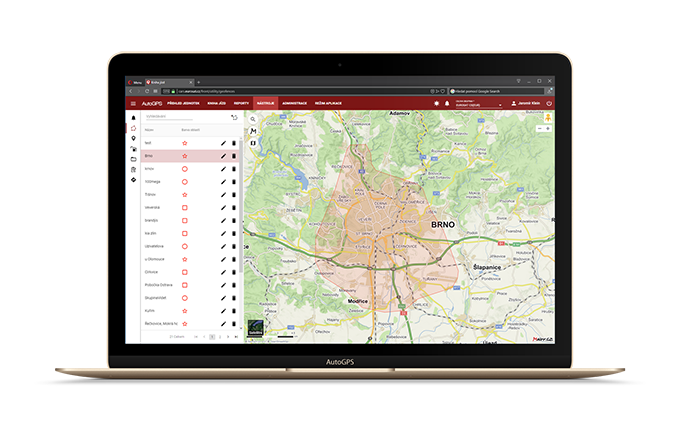This screenshot has height=438, width=680.
Task: Zoom in the map with plus
Action: coord(548,128)
